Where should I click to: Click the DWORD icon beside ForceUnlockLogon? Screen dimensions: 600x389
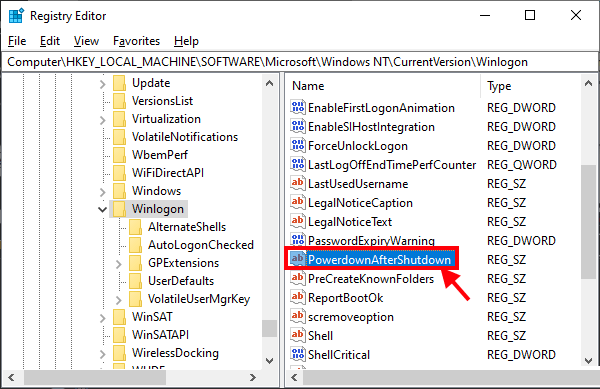coord(298,146)
